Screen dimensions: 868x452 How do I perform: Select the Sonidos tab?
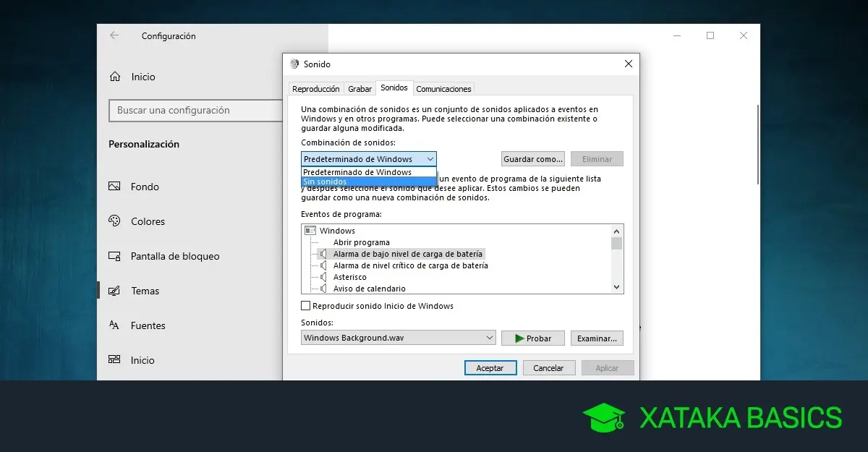point(394,88)
